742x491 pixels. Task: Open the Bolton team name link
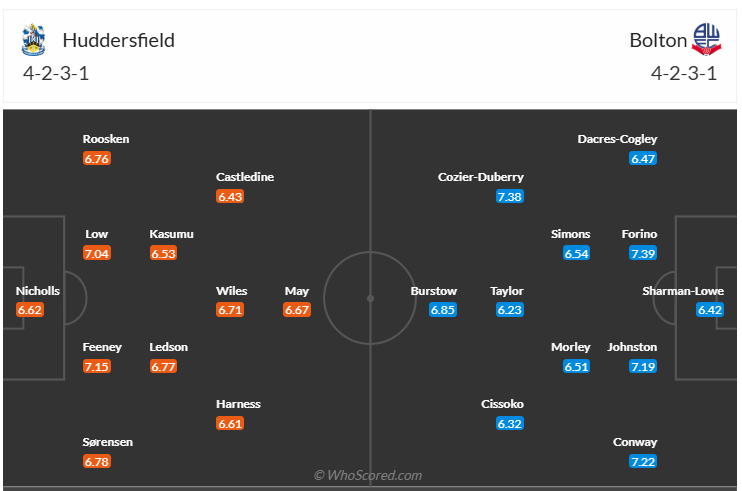click(x=658, y=40)
